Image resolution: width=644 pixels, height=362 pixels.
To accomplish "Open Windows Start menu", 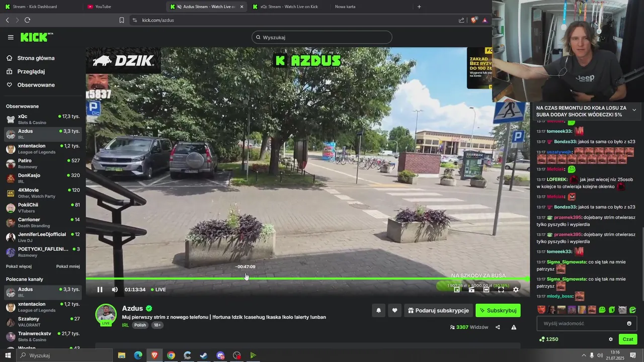I will pyautogui.click(x=8, y=355).
